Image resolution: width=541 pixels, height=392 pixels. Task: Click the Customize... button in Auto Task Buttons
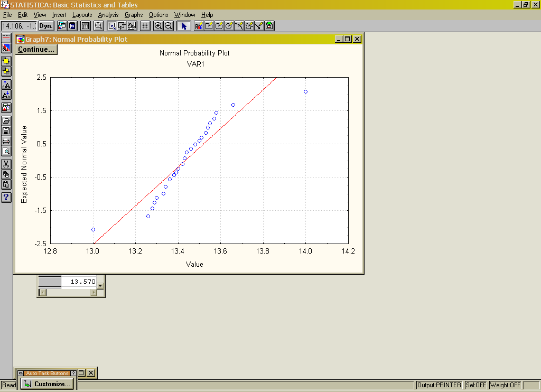pos(47,384)
